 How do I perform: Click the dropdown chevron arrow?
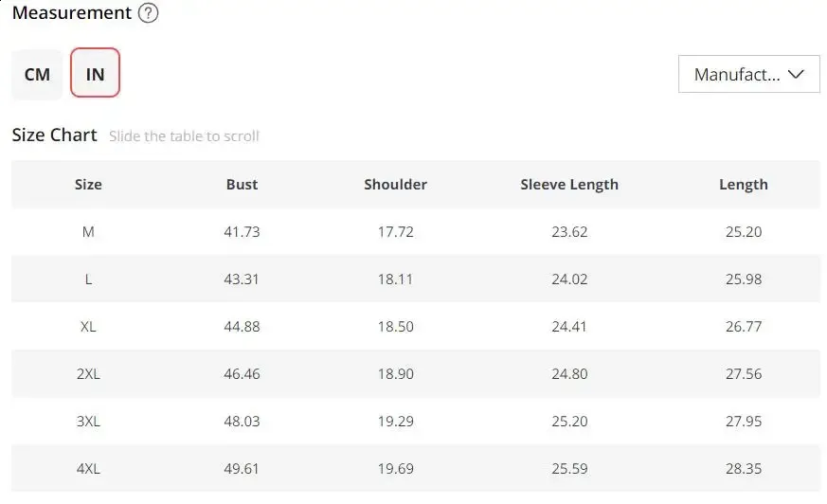[797, 74]
